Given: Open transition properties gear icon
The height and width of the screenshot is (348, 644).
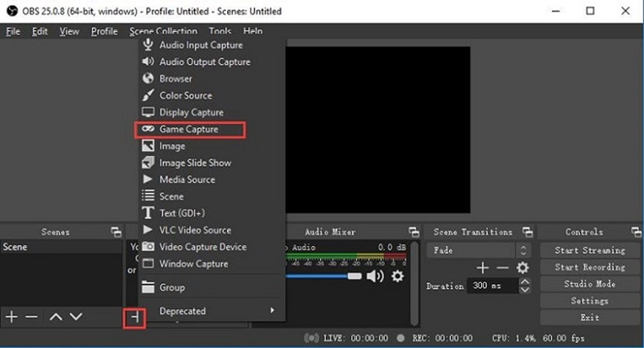Looking at the screenshot, I should [x=523, y=268].
